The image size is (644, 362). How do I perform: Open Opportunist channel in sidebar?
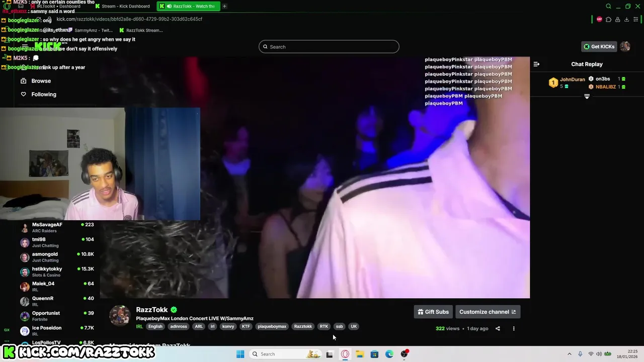click(57, 316)
